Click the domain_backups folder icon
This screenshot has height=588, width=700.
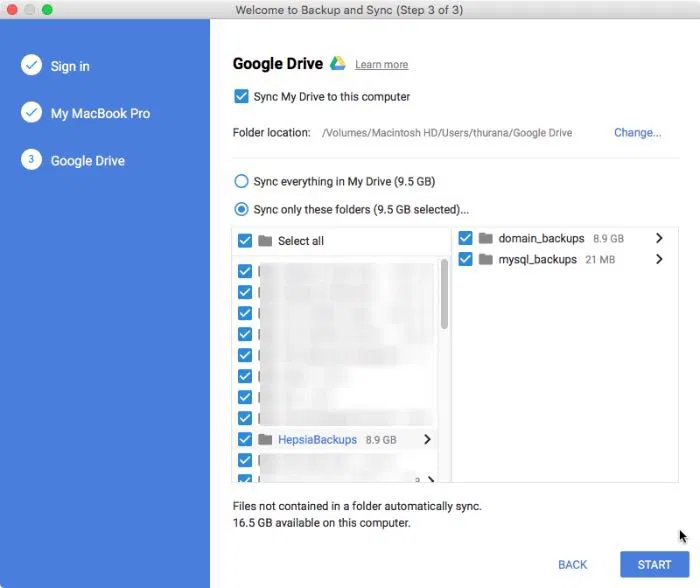(486, 239)
